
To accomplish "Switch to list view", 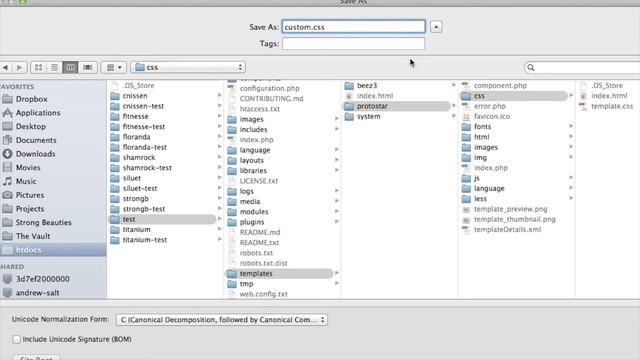I will point(54,67).
